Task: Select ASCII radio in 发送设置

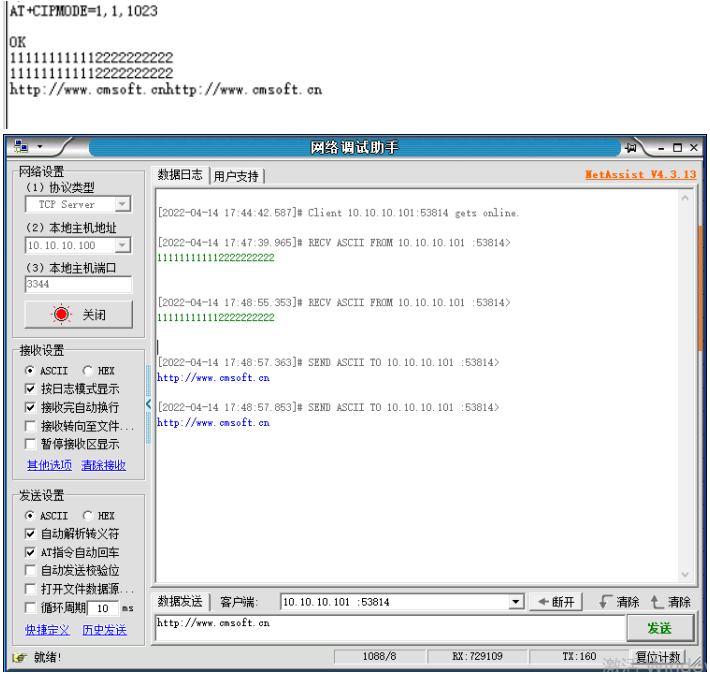Action: click(30, 515)
